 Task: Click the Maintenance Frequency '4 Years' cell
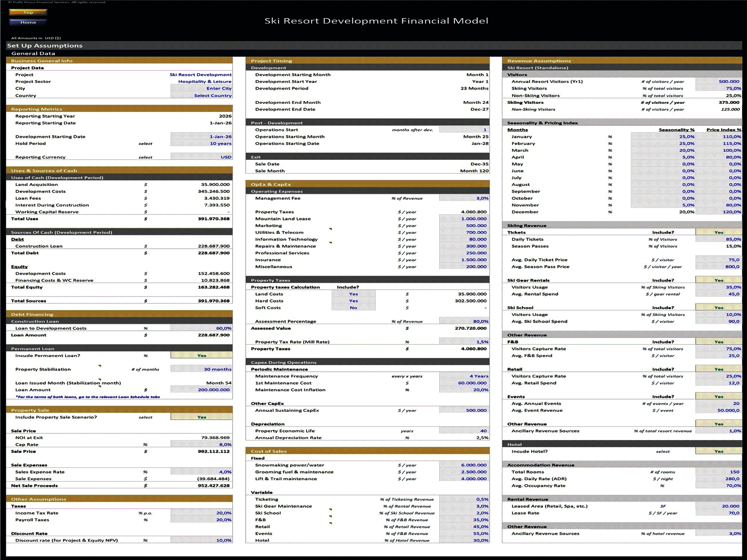(x=464, y=376)
